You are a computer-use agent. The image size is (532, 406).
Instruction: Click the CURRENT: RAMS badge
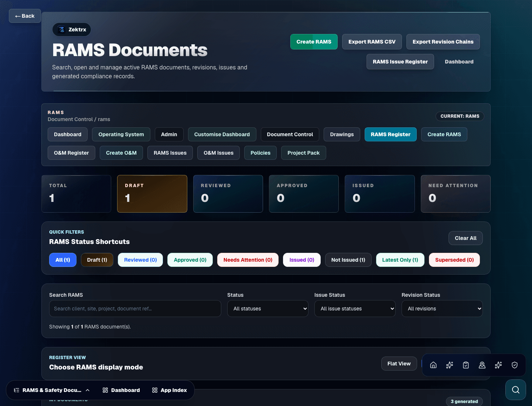tap(460, 116)
